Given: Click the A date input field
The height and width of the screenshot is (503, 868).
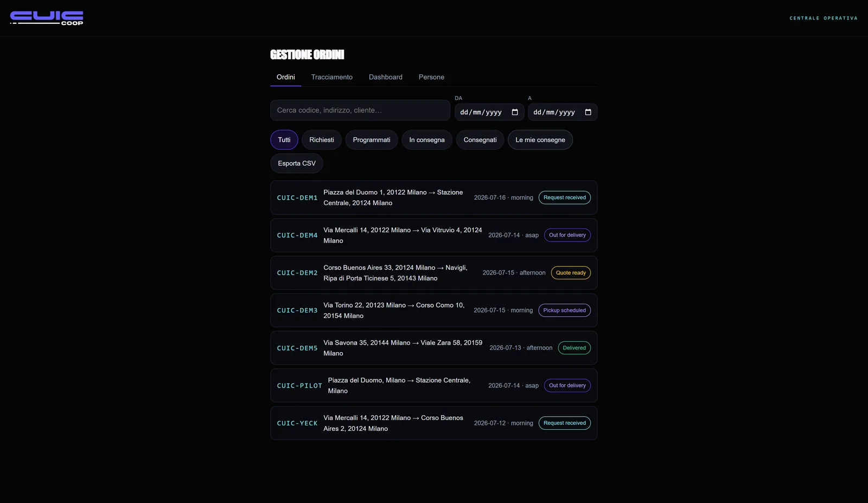Looking at the screenshot, I should click(563, 112).
